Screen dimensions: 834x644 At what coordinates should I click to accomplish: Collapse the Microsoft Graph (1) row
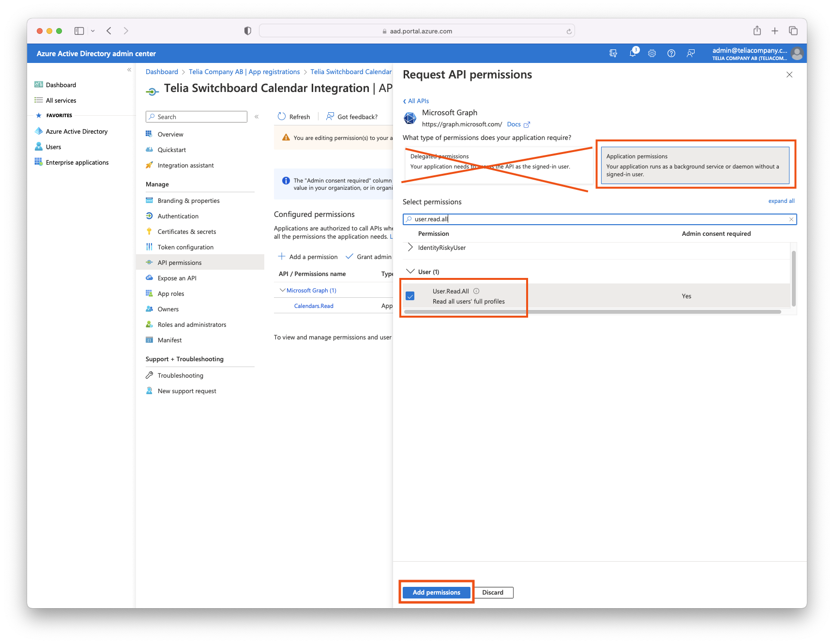point(283,291)
